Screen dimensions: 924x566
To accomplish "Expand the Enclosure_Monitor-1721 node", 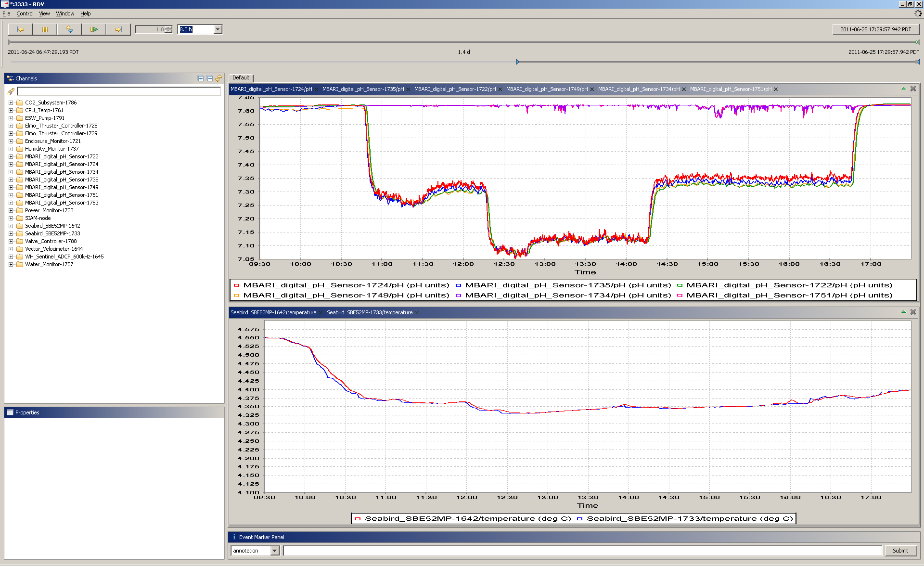I will coord(11,141).
